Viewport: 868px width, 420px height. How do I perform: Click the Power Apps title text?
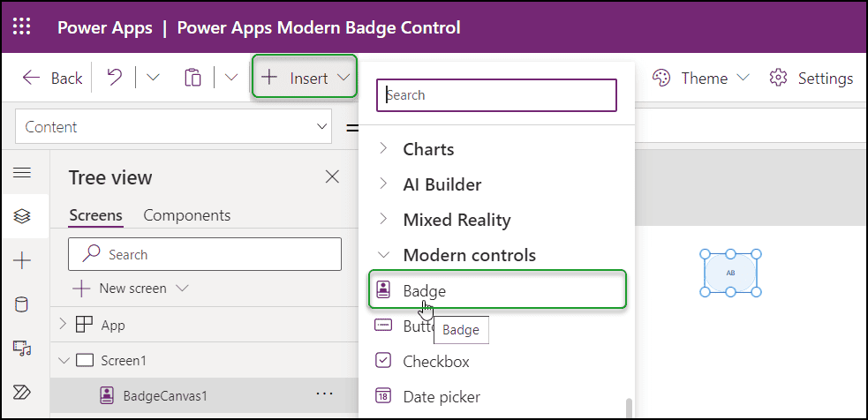pos(104,27)
